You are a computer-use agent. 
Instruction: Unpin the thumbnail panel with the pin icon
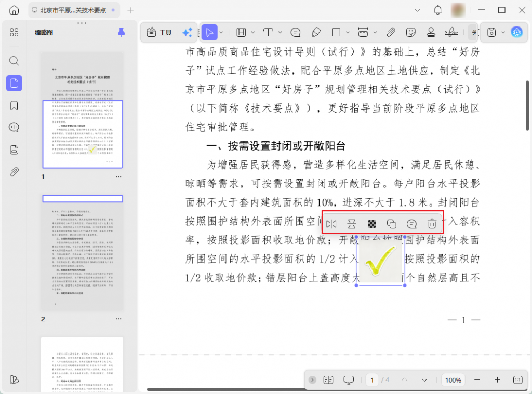(x=121, y=32)
